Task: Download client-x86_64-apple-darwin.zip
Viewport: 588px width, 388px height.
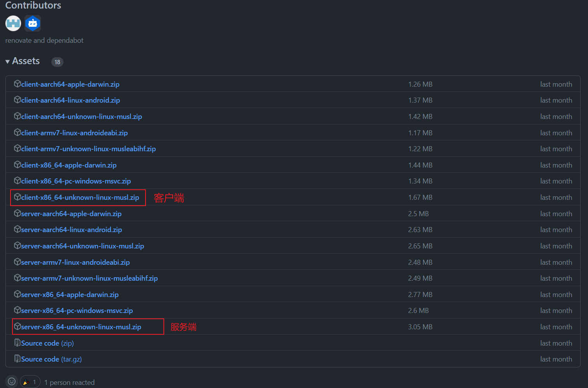Action: tap(69, 165)
